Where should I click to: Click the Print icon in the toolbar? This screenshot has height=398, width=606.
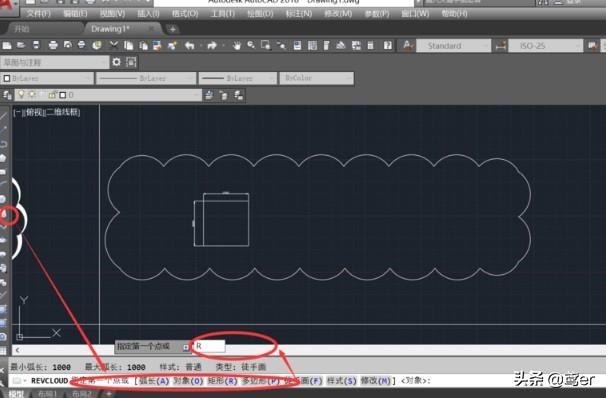[x=53, y=46]
